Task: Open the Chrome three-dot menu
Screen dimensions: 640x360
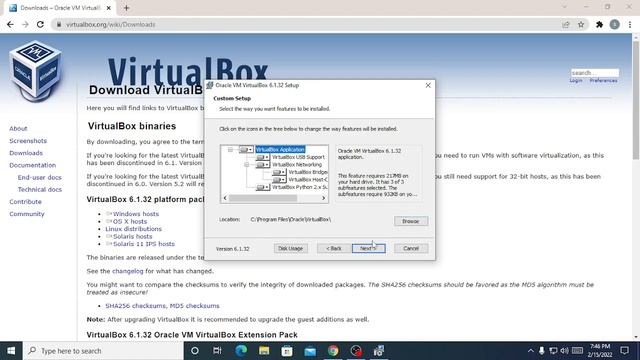Action: [630, 24]
